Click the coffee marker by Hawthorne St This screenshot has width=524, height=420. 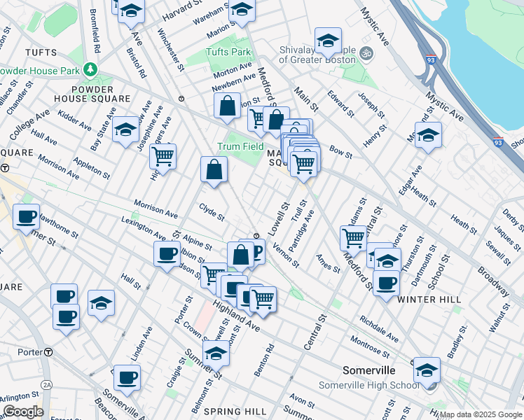(26, 218)
